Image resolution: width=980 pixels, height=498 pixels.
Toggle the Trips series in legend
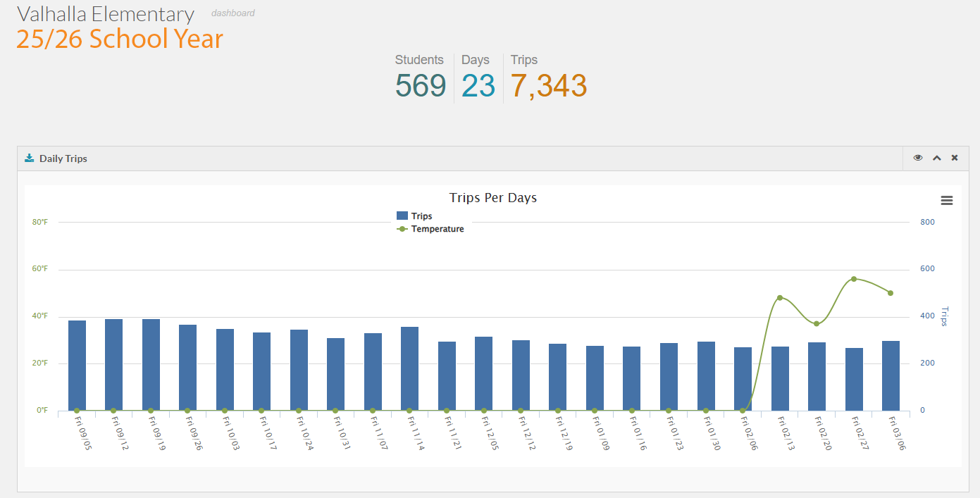(421, 216)
